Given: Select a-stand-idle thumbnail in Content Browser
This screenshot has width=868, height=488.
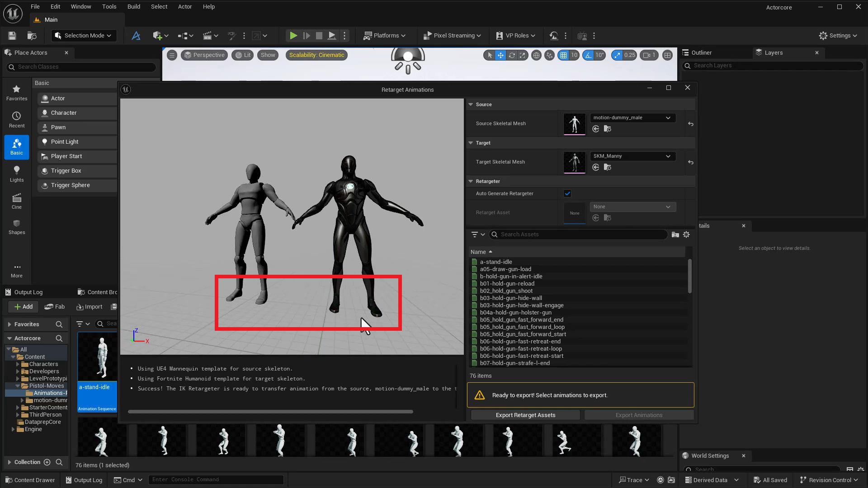Looking at the screenshot, I should (97, 372).
